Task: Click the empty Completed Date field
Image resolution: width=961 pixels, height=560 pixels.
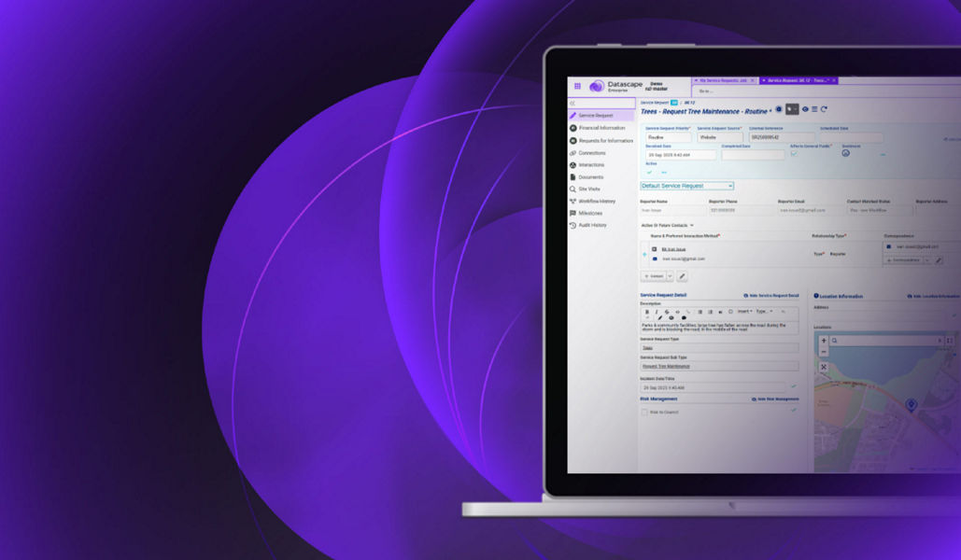Action: pos(753,155)
